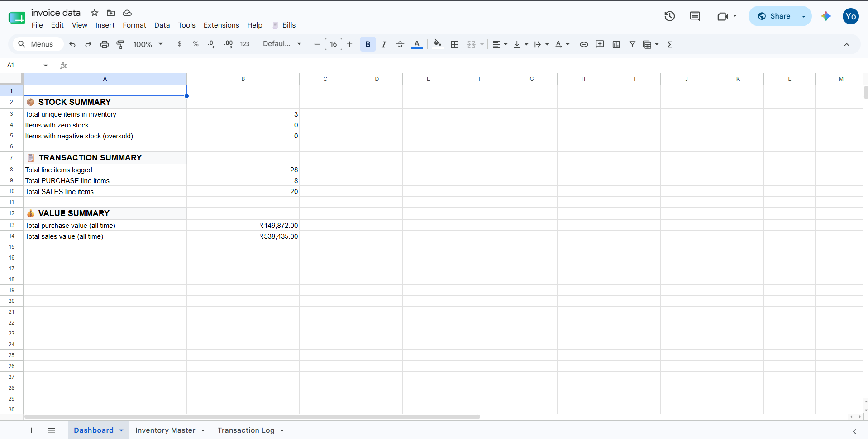Print the spreadsheet with printer icon
This screenshot has height=439, width=868.
[105, 44]
